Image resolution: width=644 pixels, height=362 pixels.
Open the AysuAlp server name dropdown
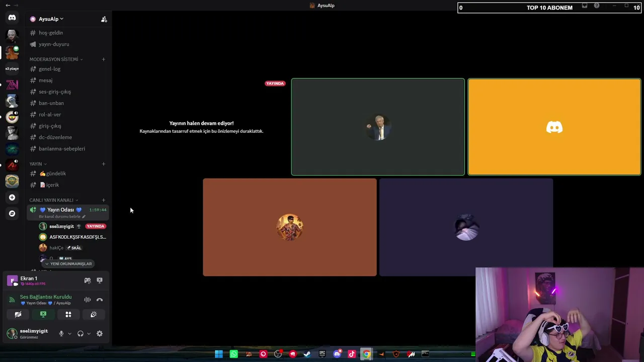click(51, 19)
